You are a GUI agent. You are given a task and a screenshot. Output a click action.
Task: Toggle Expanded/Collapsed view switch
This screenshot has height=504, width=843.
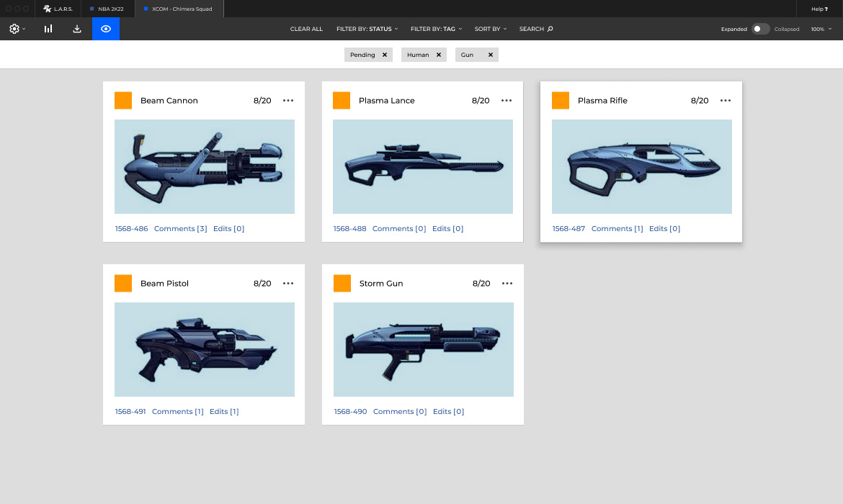pos(760,29)
